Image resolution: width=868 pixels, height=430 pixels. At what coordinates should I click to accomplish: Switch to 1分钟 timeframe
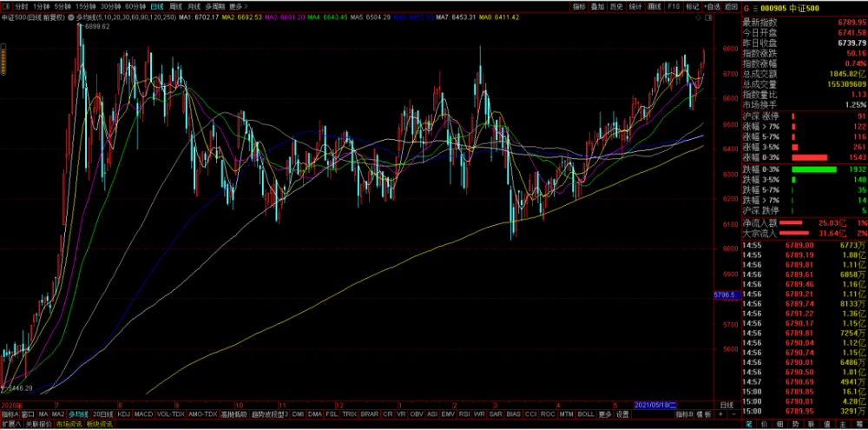[x=41, y=7]
